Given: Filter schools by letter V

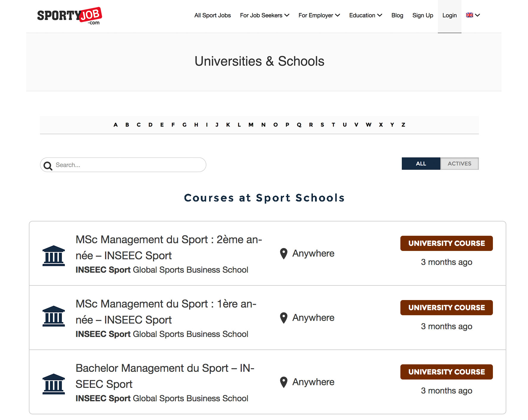Looking at the screenshot, I should coord(356,125).
